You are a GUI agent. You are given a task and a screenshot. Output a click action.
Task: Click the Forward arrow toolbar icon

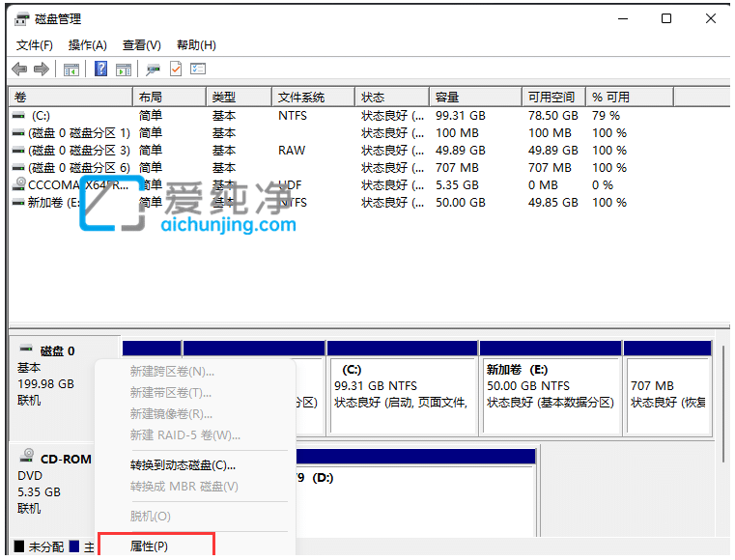pos(42,70)
